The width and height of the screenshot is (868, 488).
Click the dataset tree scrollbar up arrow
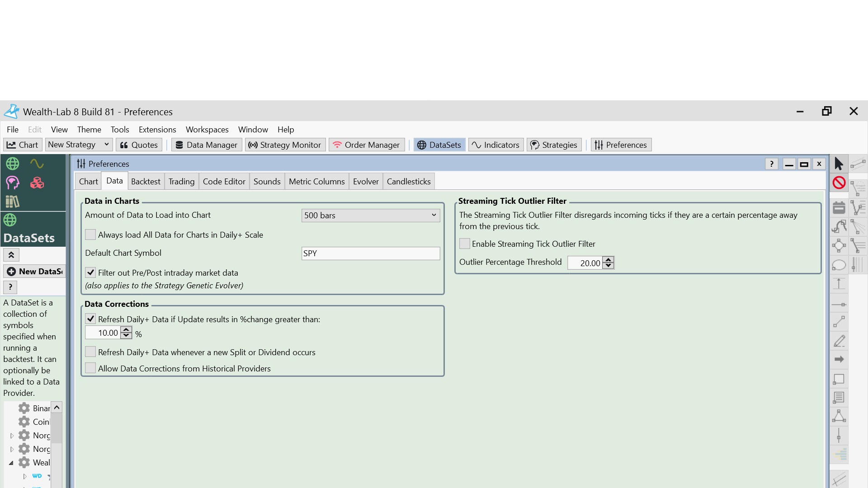pyautogui.click(x=57, y=408)
